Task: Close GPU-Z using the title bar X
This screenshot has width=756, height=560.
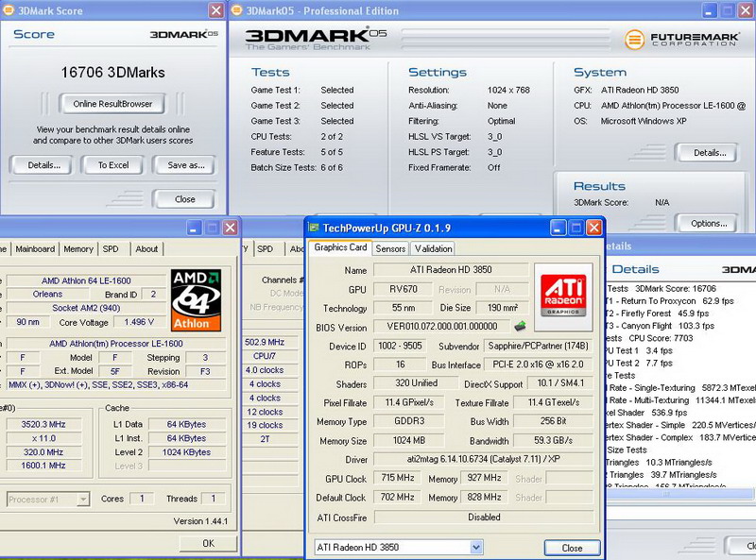Action: 594,228
